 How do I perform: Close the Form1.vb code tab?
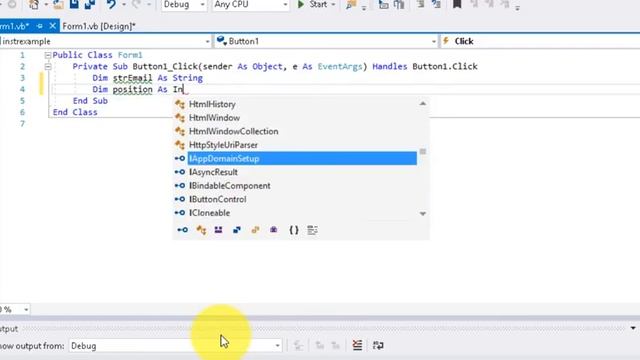click(53, 26)
